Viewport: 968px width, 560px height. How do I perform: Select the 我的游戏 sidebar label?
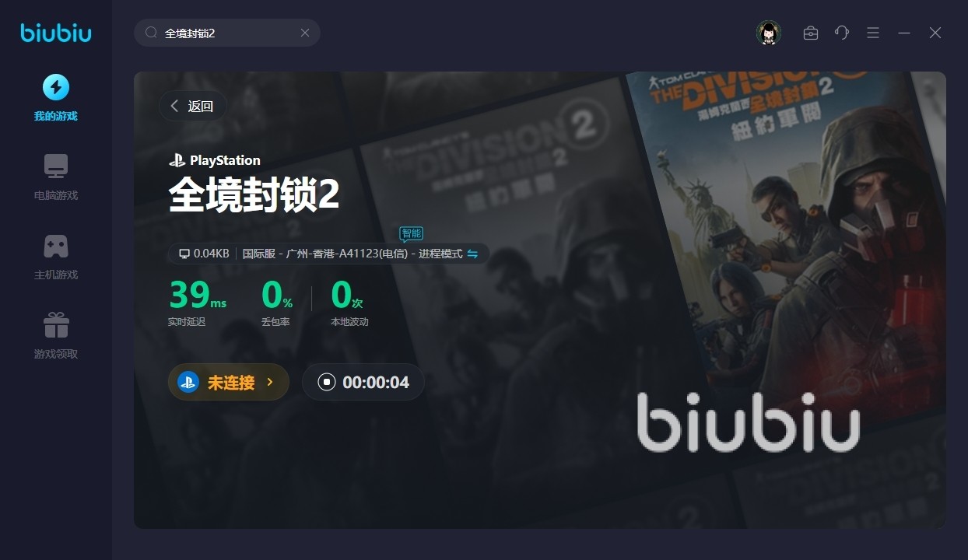55,116
